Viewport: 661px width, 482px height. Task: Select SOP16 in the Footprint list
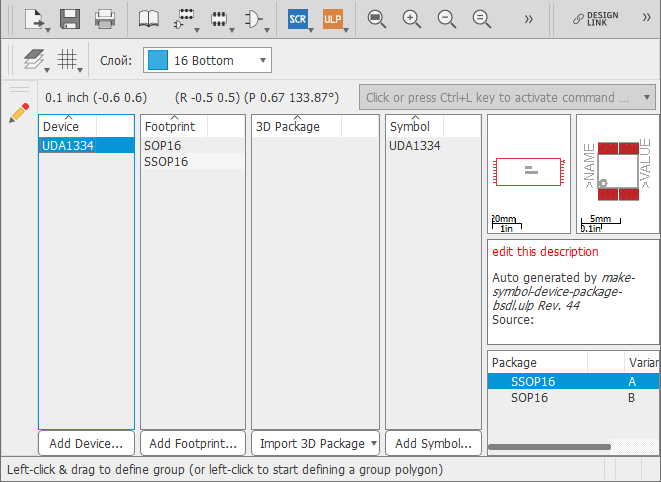click(x=193, y=145)
